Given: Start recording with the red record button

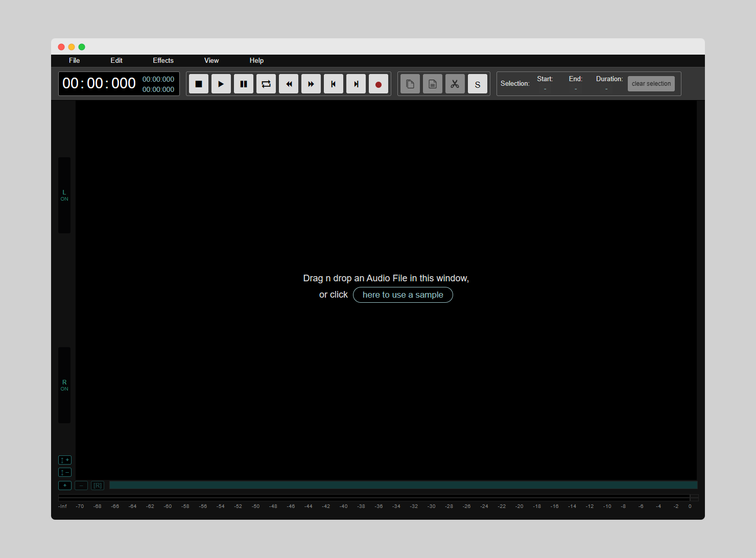Looking at the screenshot, I should [379, 84].
